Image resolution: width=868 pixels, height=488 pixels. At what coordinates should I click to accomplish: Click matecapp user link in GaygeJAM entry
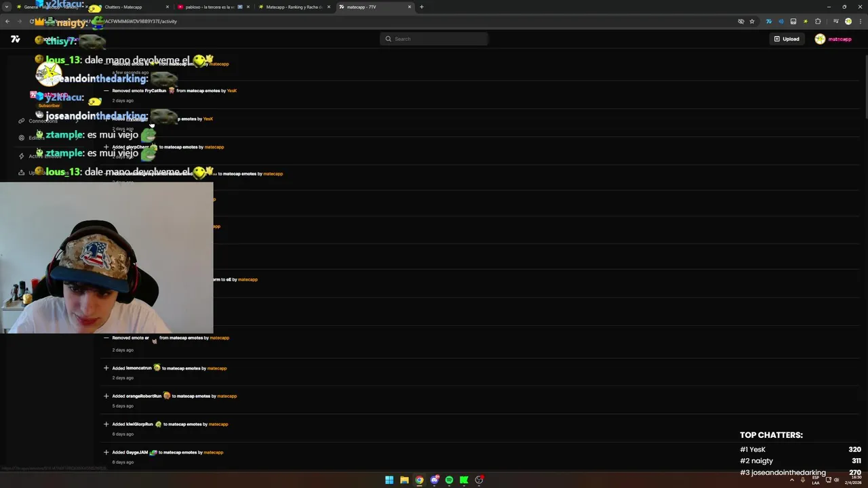(214, 452)
